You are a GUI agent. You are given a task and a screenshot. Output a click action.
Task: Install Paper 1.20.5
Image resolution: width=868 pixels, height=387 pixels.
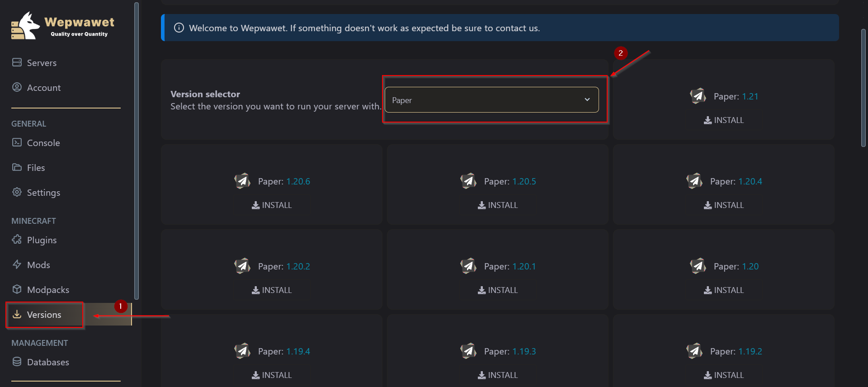[x=498, y=205]
